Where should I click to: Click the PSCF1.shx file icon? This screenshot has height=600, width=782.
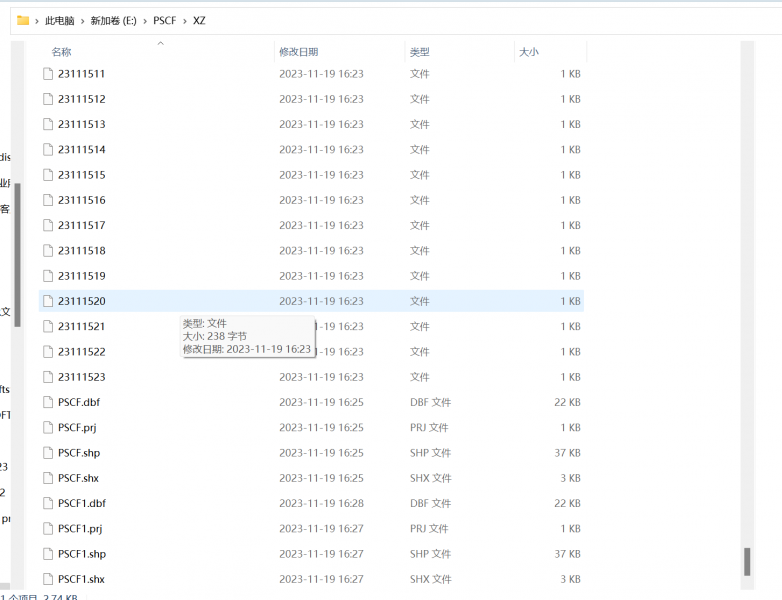[x=48, y=579]
